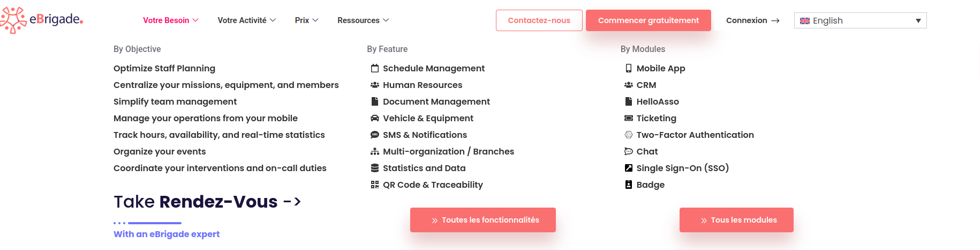Screen dimensions: 980x250
Task: Click the Badge ID icon
Action: pyautogui.click(x=629, y=185)
